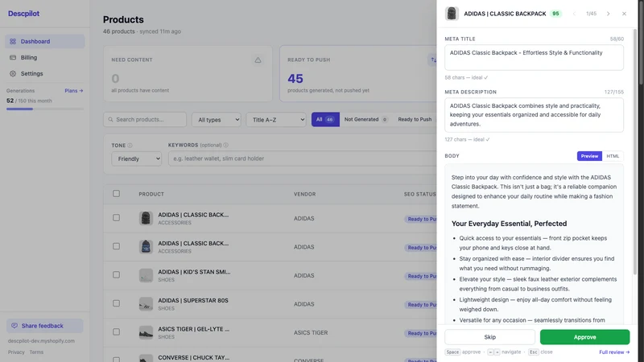This screenshot has height=362, width=644.
Task: Check the ASICS Tiger Gel-Lyte row
Action: coord(116,332)
